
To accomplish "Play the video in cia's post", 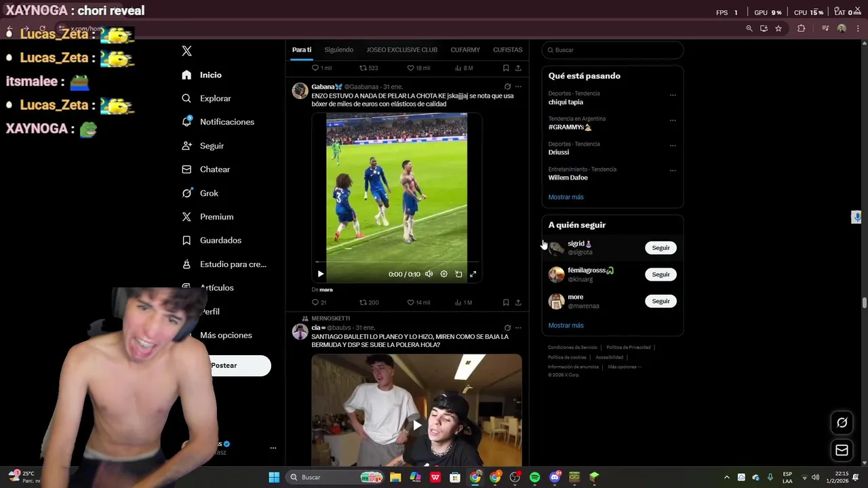I will [x=417, y=426].
